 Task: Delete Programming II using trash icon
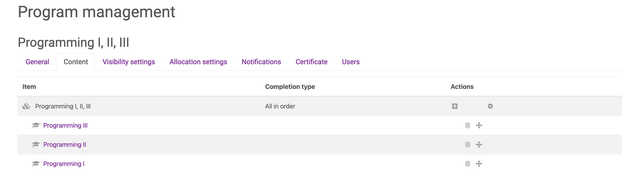[468, 144]
